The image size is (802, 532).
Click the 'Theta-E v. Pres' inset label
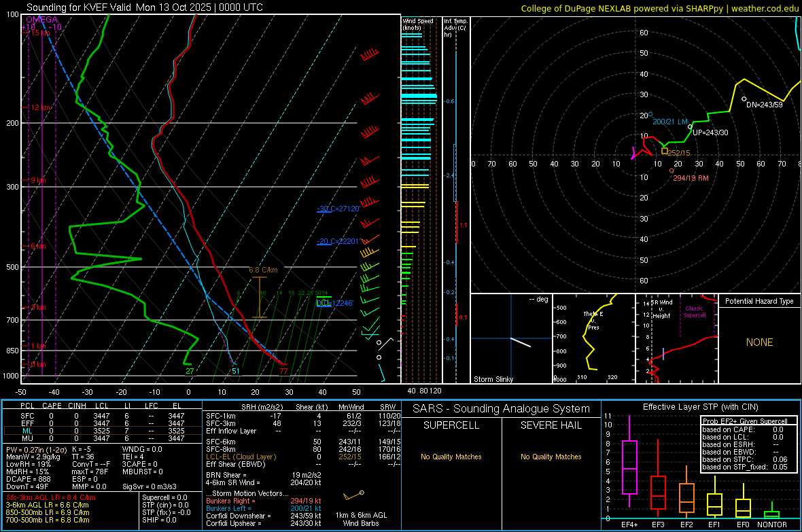coord(593,321)
